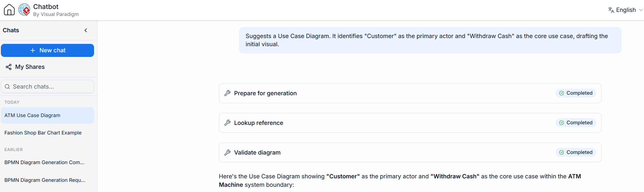Click the language translate icon
The width and height of the screenshot is (644, 192).
point(611,10)
